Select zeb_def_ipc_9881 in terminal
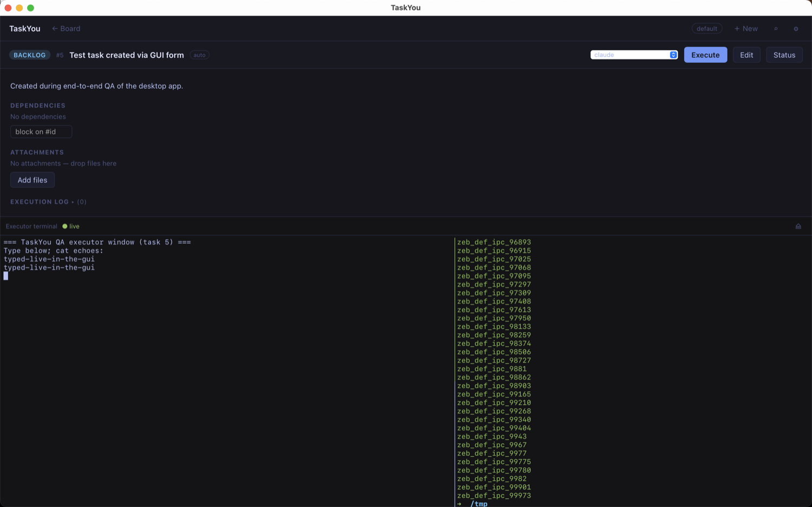The image size is (812, 507). [492, 369]
